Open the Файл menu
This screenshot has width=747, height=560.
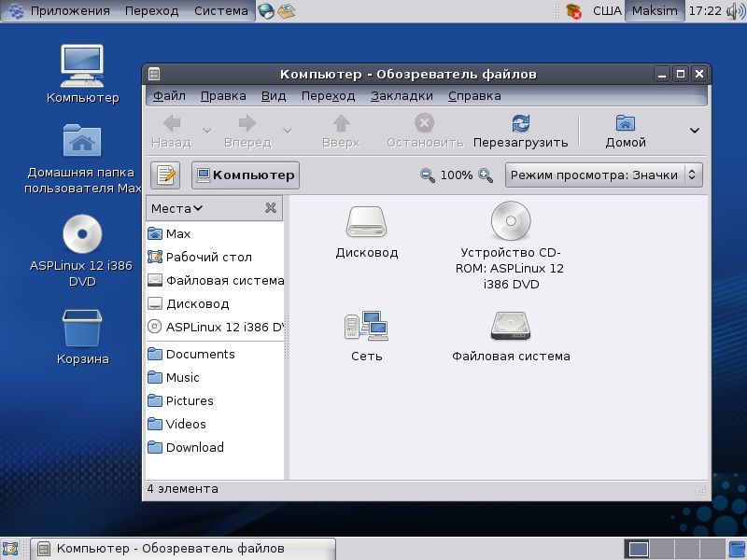[169, 96]
